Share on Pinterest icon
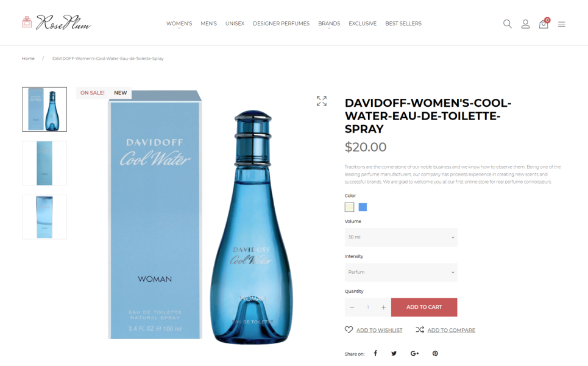The image size is (588, 366). click(x=435, y=353)
